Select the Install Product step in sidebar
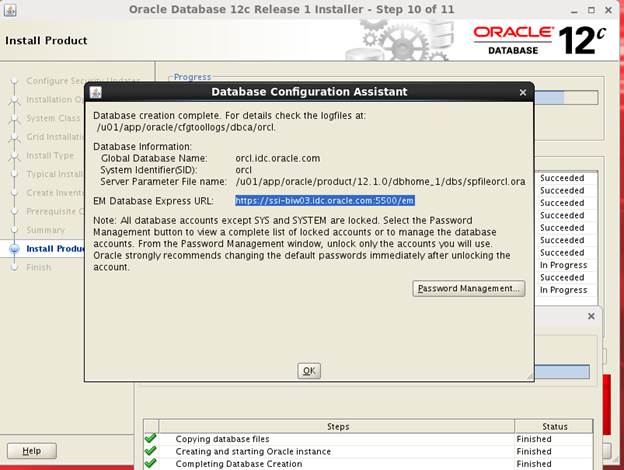This screenshot has height=470, width=624. click(x=56, y=249)
